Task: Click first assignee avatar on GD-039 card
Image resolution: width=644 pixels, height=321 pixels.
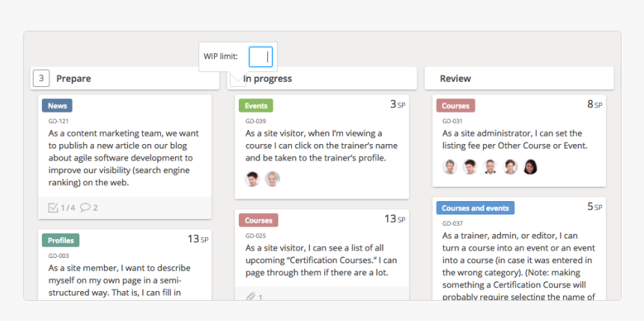Action: 252,178
